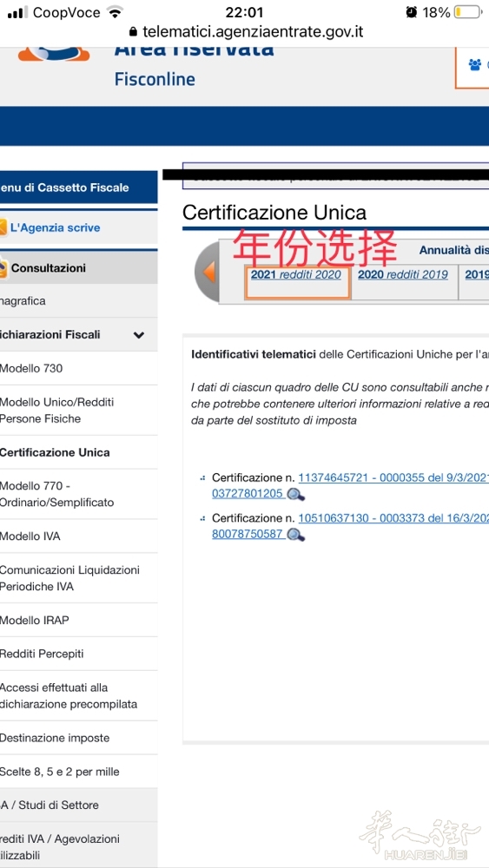The image size is (489, 868).
Task: Open Anagrafica menu entry
Action: 79,301
